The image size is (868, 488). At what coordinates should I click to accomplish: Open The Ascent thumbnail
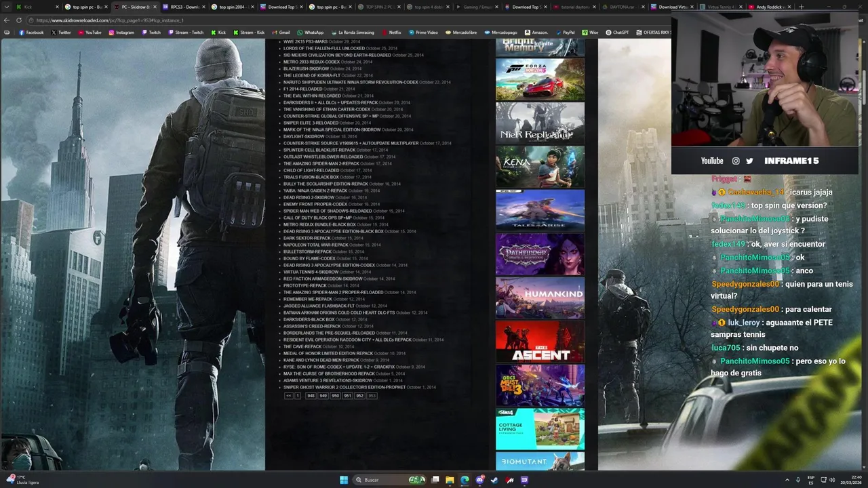pos(540,342)
